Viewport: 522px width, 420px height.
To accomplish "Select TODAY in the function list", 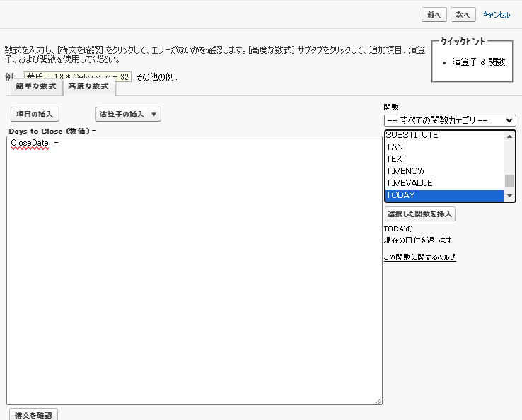I will [x=444, y=195].
